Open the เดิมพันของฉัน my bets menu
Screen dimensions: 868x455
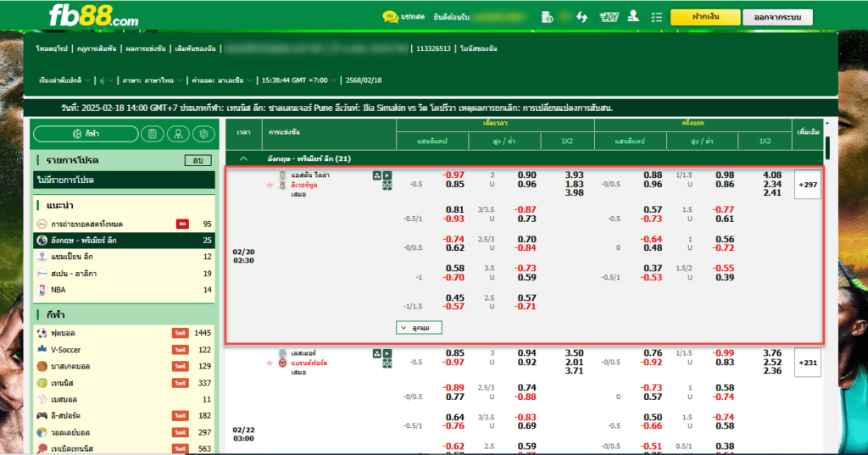195,48
